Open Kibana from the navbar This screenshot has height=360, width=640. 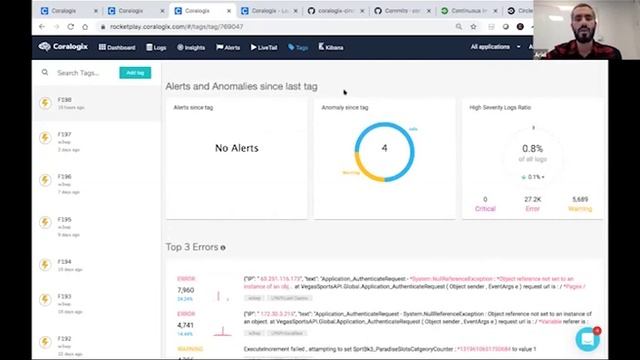tap(331, 47)
